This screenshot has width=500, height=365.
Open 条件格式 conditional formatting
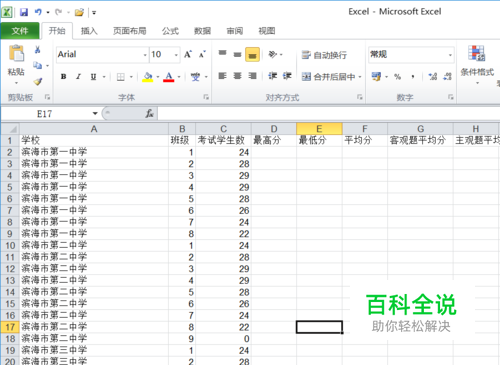(477, 64)
